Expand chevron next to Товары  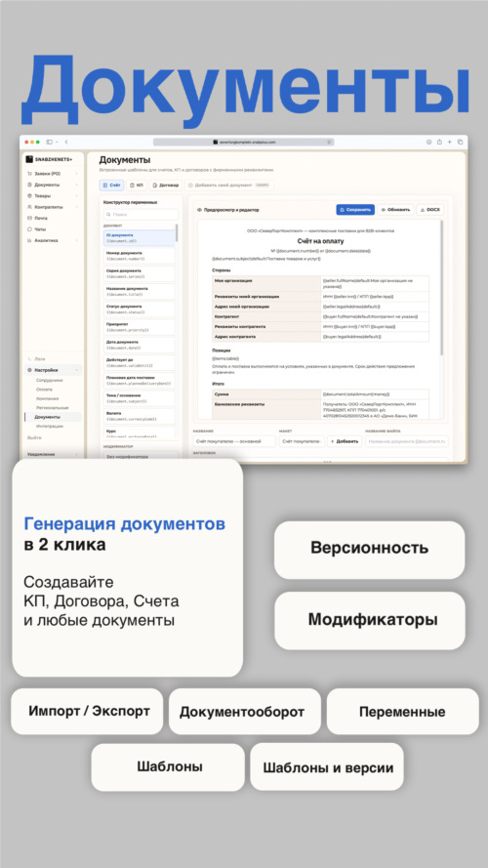pyautogui.click(x=77, y=196)
